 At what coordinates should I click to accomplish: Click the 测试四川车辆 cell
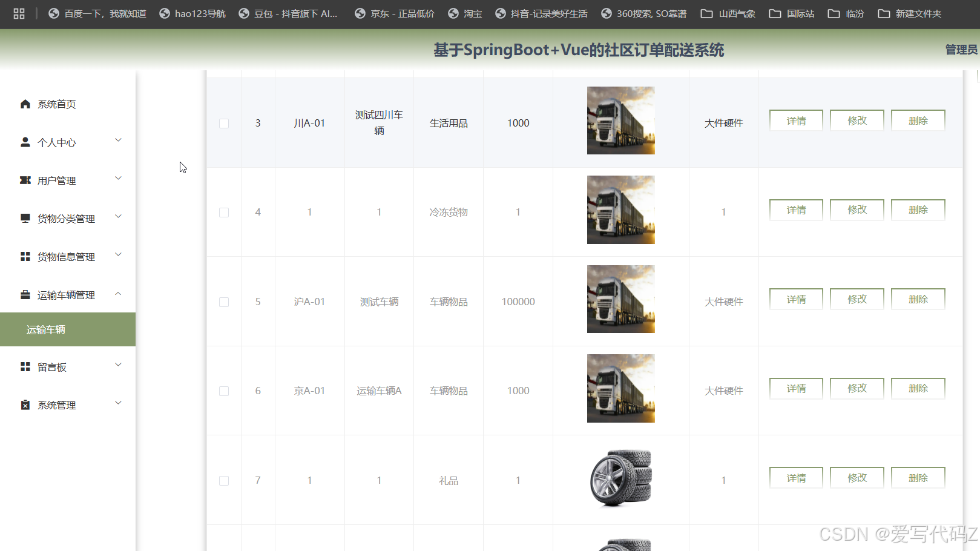[379, 123]
